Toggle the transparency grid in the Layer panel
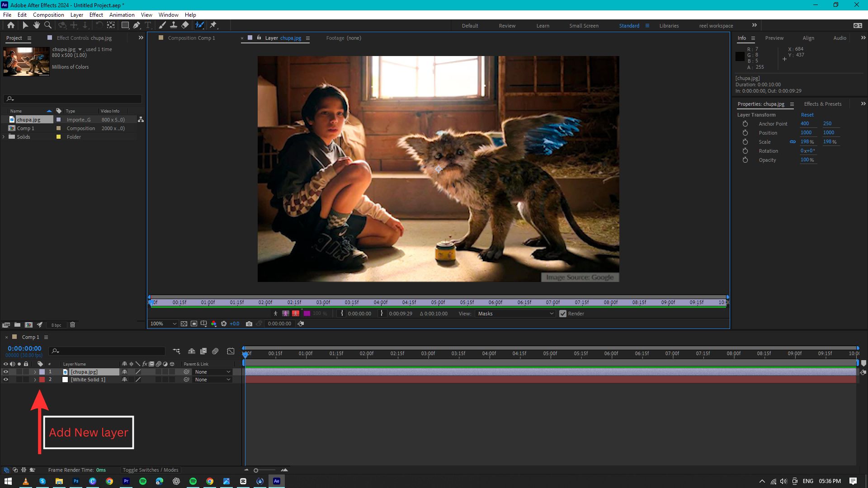This screenshot has width=868, height=488. click(x=184, y=324)
